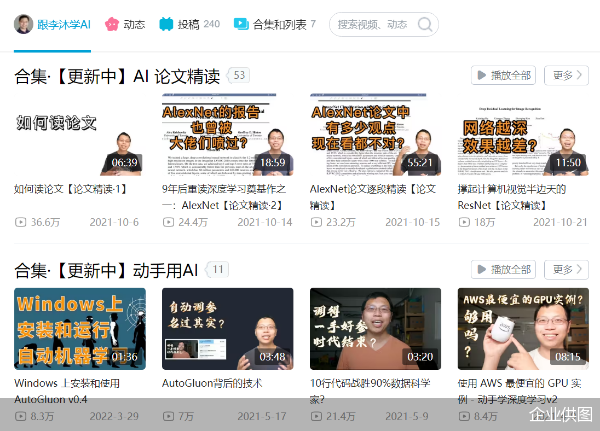Screen dimensions: 600x431
Task: Click the 跟李沐学AI profile avatar
Action: (23, 24)
